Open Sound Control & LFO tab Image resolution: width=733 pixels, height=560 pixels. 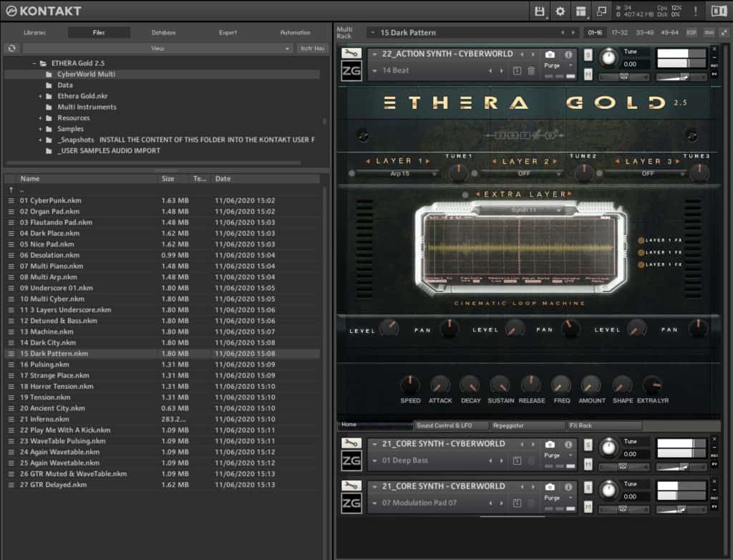[452, 426]
